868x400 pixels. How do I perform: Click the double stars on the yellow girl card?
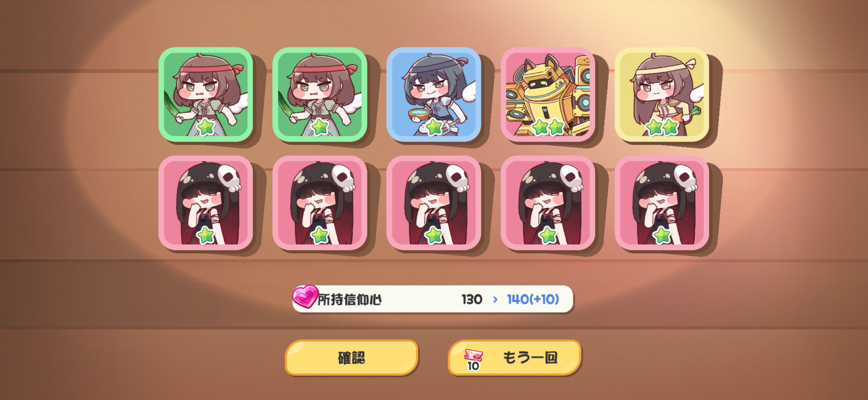coord(662,127)
